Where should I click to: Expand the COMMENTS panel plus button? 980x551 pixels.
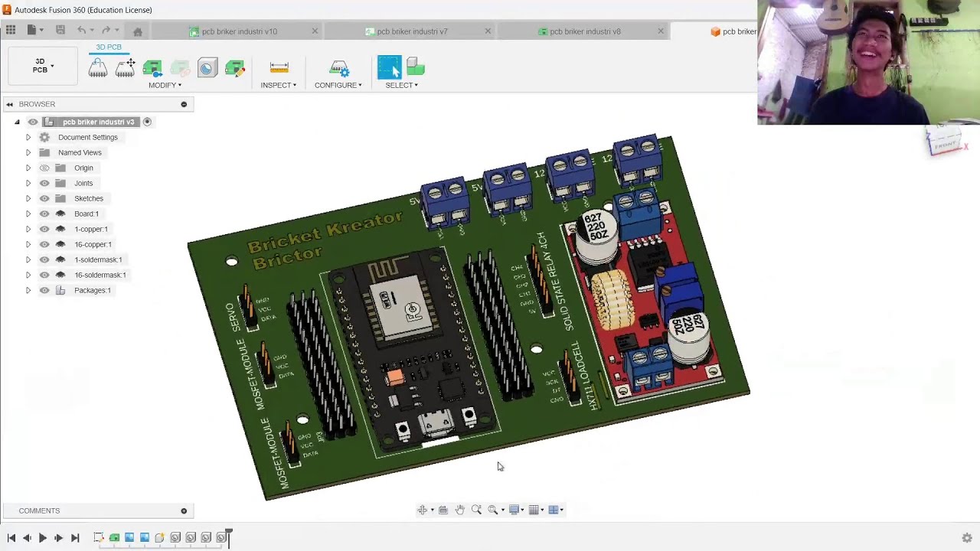(184, 510)
